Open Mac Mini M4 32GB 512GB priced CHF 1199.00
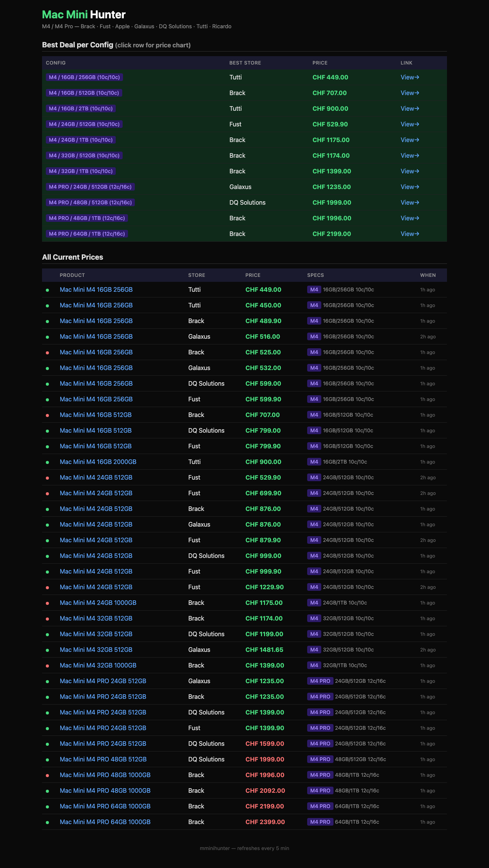This screenshot has height=868, width=489. [96, 634]
